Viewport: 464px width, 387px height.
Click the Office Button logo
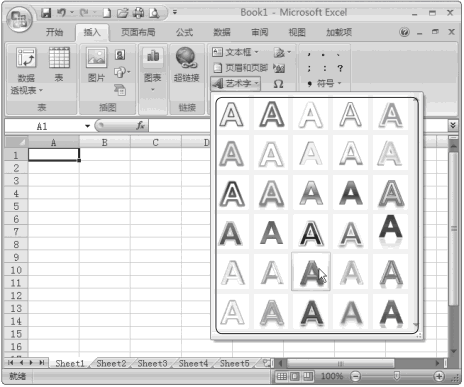coord(19,18)
